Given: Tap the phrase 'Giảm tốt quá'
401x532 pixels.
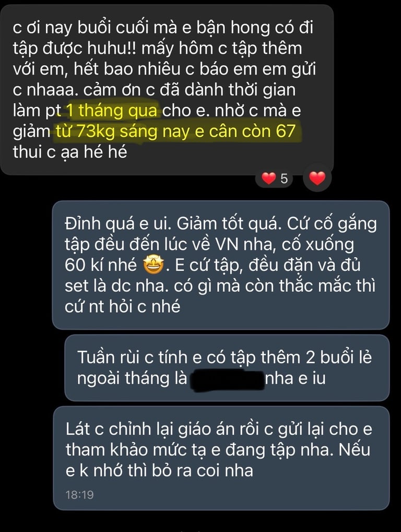Looking at the screenshot, I should pos(229,224).
